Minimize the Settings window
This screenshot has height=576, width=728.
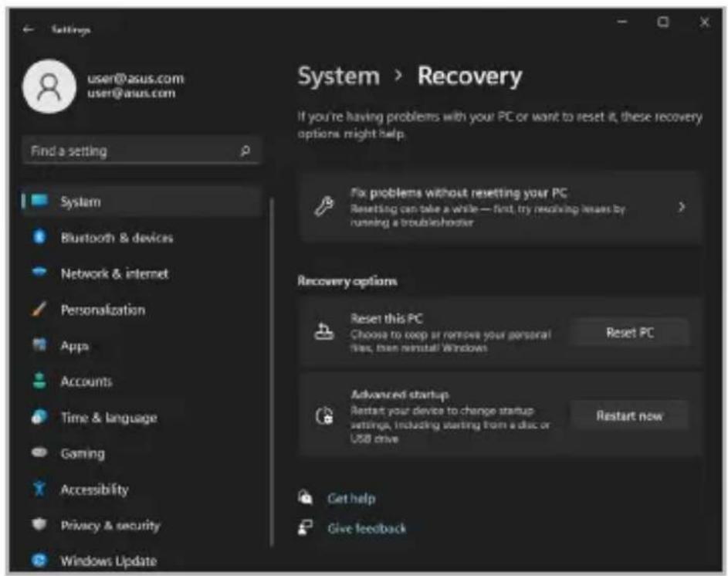tap(622, 22)
